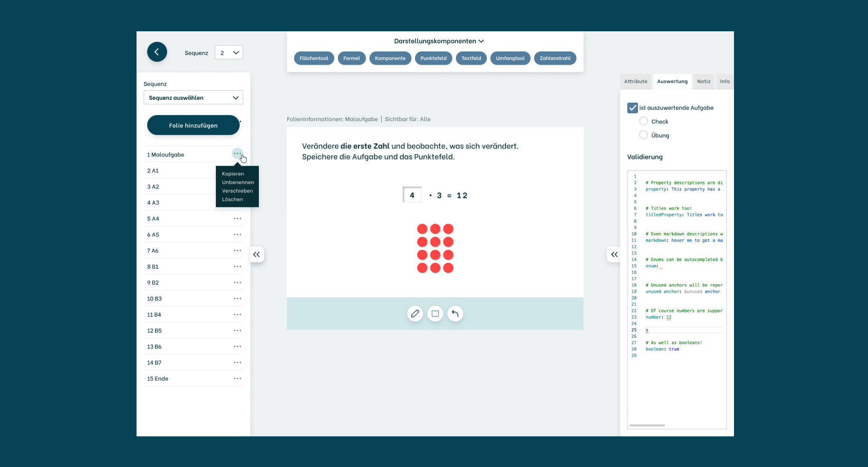Click the undo arrow icon on slide
The height and width of the screenshot is (467, 868).
pyautogui.click(x=455, y=313)
